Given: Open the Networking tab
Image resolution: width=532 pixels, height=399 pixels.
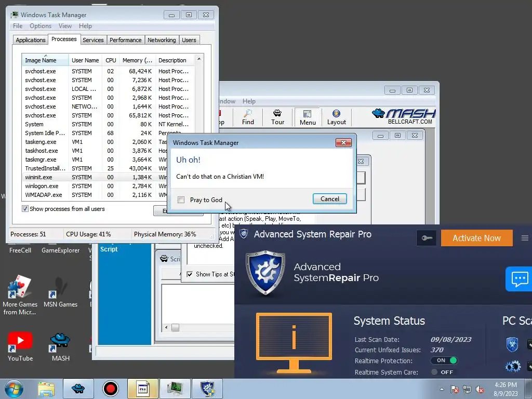Looking at the screenshot, I should point(162,40).
